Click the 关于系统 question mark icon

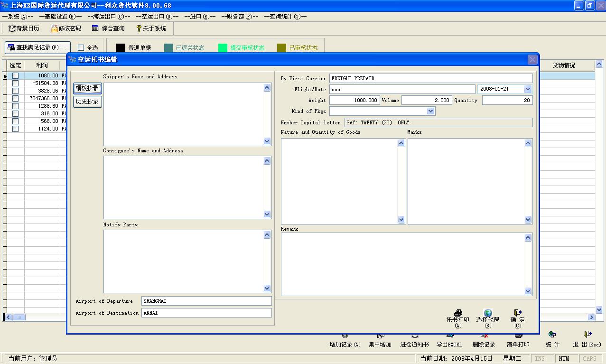(139, 28)
